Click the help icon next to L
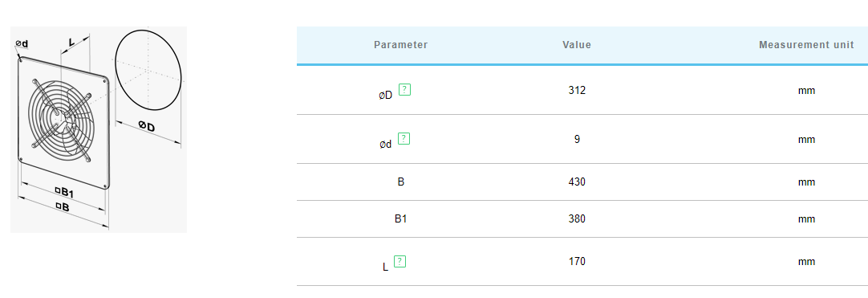Viewport: 868px width, 298px height. tap(400, 261)
